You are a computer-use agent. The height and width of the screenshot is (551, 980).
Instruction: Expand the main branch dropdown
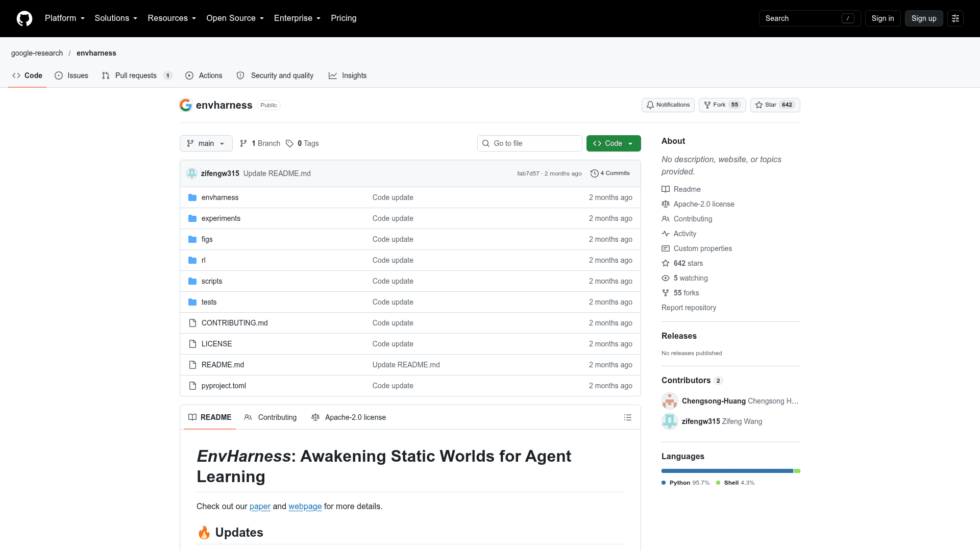[x=206, y=143]
